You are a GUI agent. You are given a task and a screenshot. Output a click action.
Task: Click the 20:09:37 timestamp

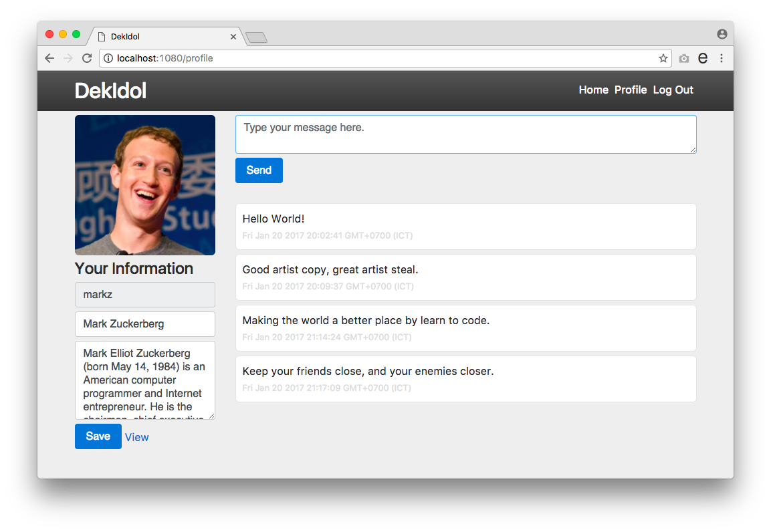click(328, 287)
